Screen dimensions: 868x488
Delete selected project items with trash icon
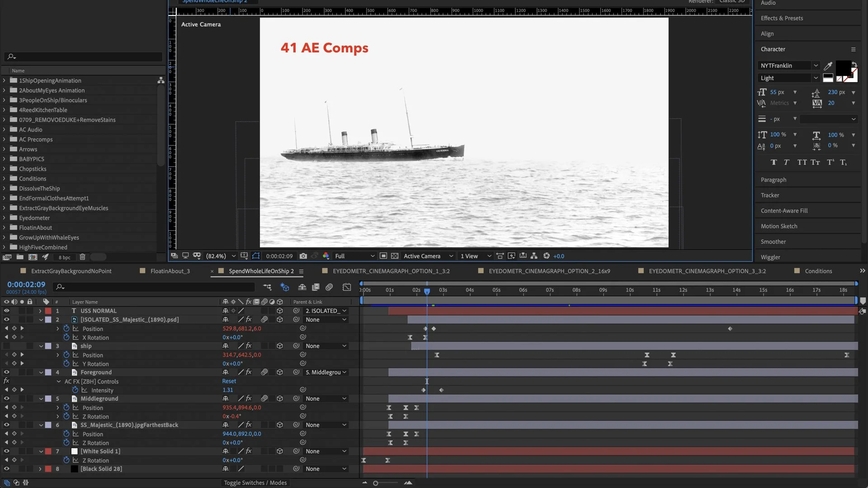(82, 257)
